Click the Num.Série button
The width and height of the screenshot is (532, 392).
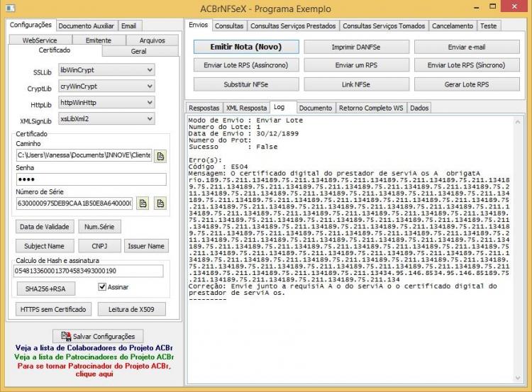point(99,227)
